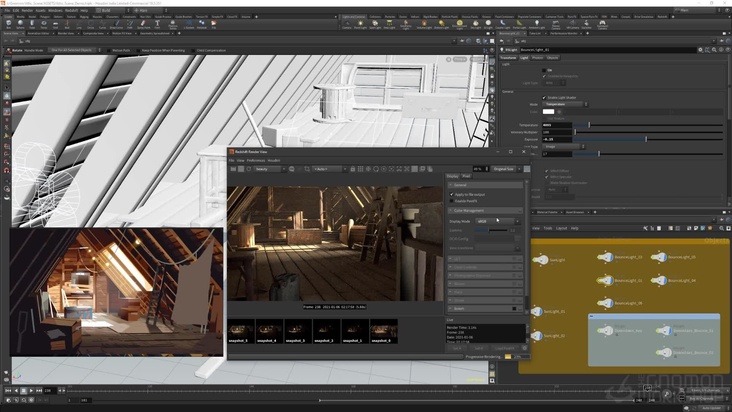The width and height of the screenshot is (732, 412).
Task: Open the Unit Type Image dropdown
Action: 563,146
